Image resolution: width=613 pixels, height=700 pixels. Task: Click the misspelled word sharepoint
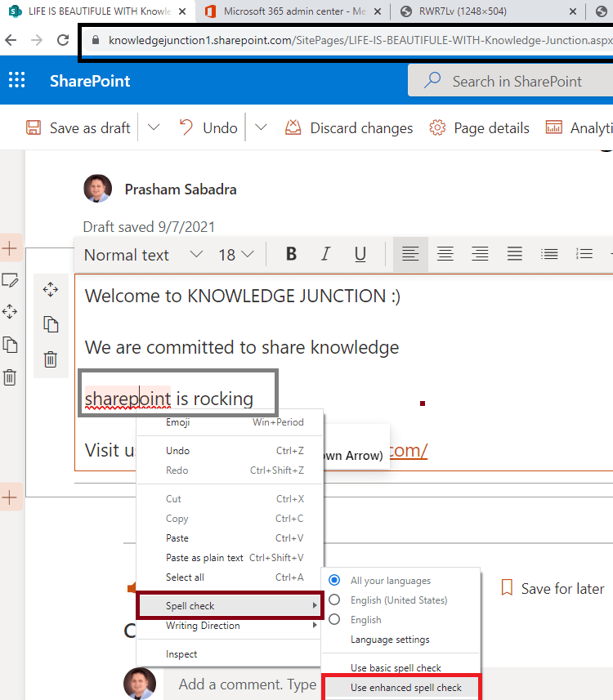(x=128, y=399)
